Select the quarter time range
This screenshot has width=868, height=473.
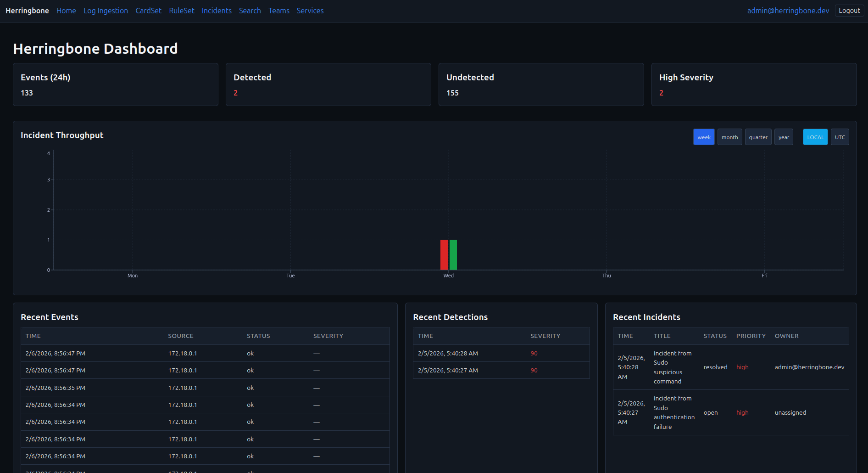click(758, 137)
